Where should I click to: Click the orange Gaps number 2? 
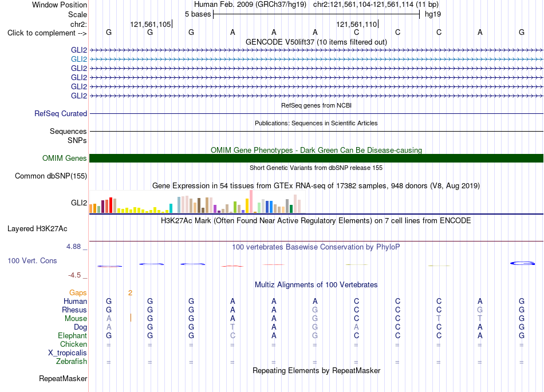coord(130,293)
